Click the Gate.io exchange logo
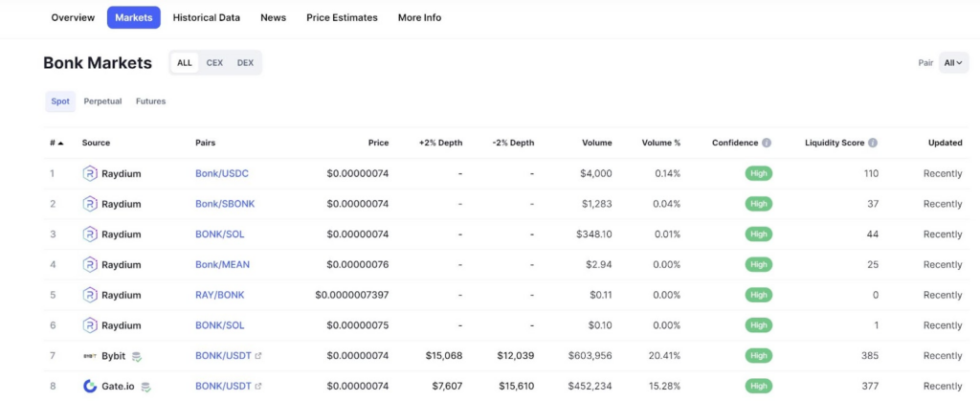This screenshot has width=980, height=401. [x=90, y=387]
